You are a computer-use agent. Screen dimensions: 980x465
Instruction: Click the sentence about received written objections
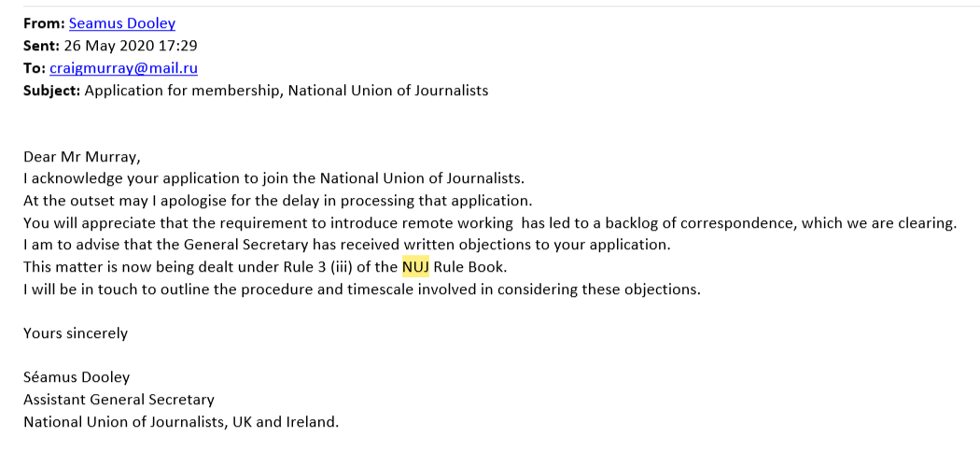347,245
